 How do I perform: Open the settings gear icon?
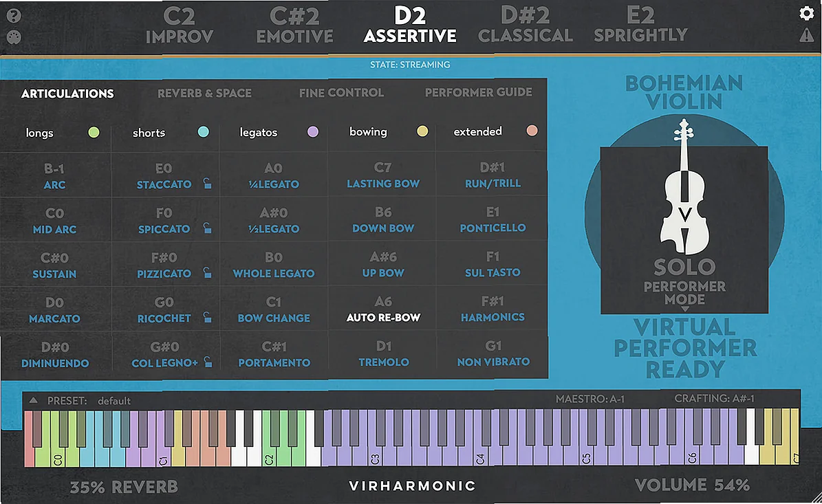click(x=806, y=14)
